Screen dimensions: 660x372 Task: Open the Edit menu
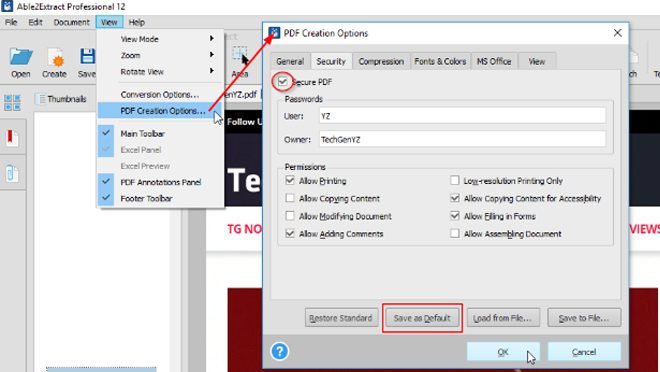tap(35, 22)
